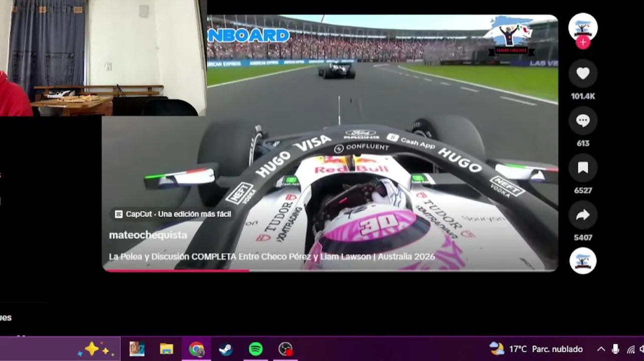Open File Explorer from the taskbar
Image resolution: width=644 pixels, height=361 pixels.
coord(167,349)
